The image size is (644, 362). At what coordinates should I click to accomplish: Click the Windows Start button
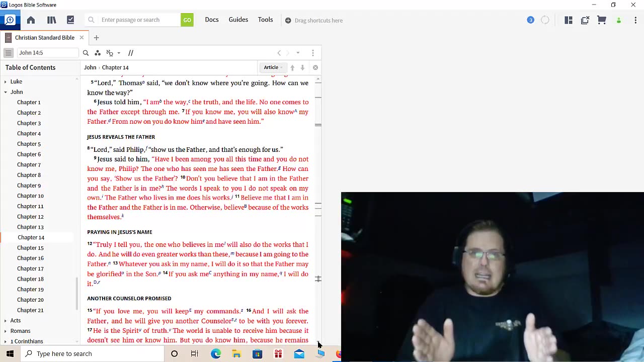click(10, 354)
